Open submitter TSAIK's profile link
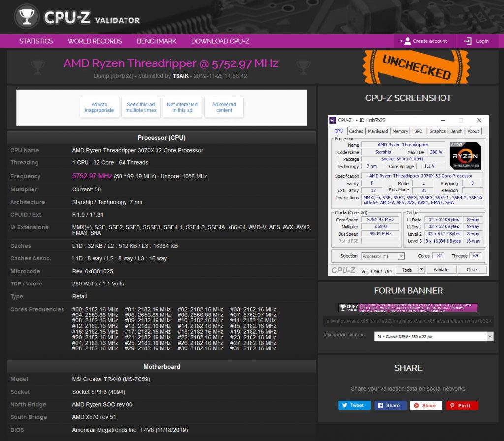Screen dimensions: 504x441 (x=180, y=76)
